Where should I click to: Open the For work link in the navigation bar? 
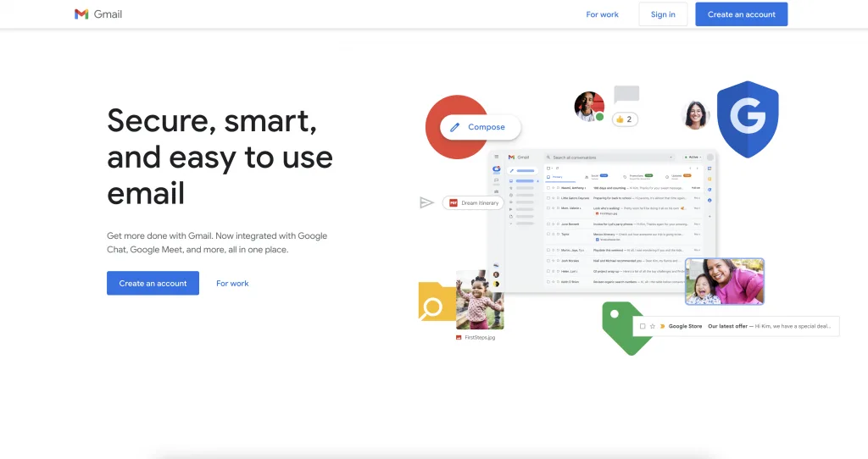(603, 14)
